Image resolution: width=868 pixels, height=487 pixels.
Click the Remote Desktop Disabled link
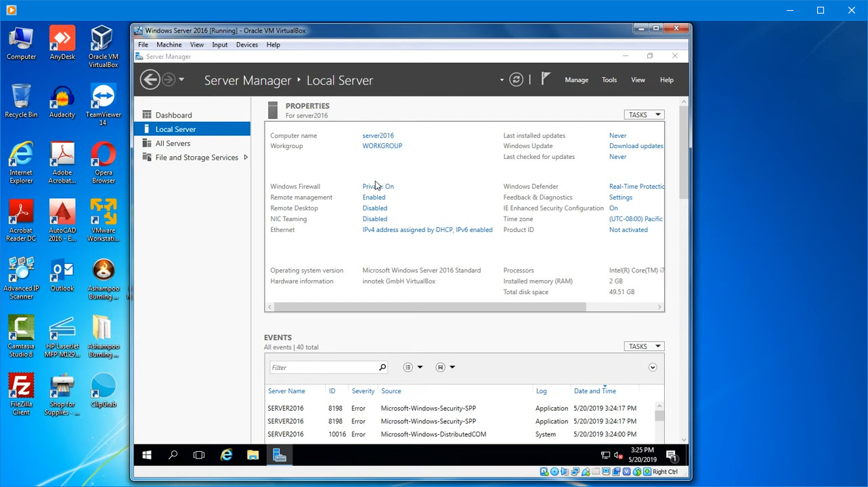374,208
